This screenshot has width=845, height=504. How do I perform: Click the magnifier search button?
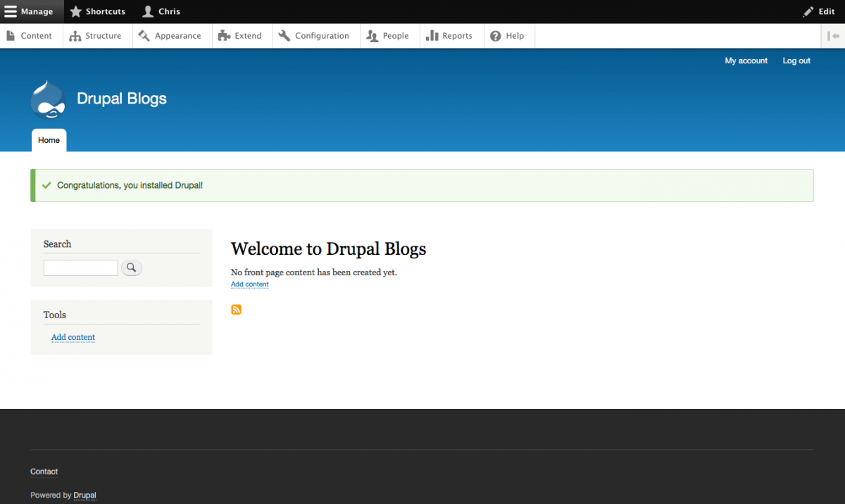coord(132,267)
